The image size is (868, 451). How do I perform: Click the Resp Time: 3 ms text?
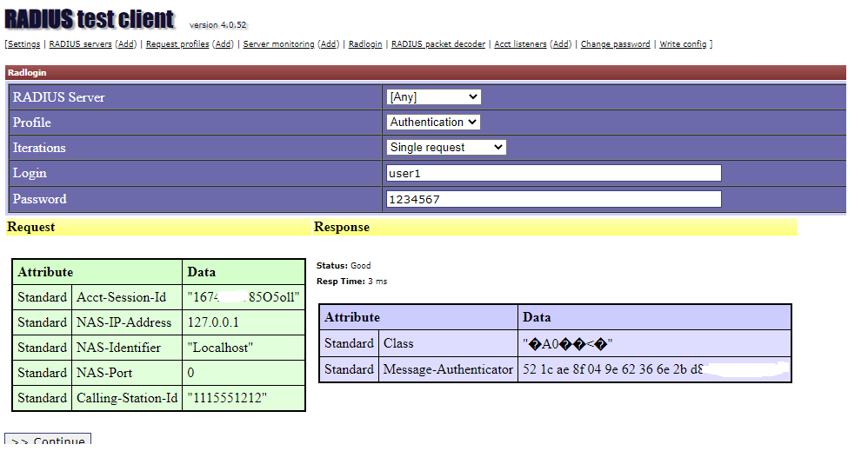pyautogui.click(x=352, y=281)
